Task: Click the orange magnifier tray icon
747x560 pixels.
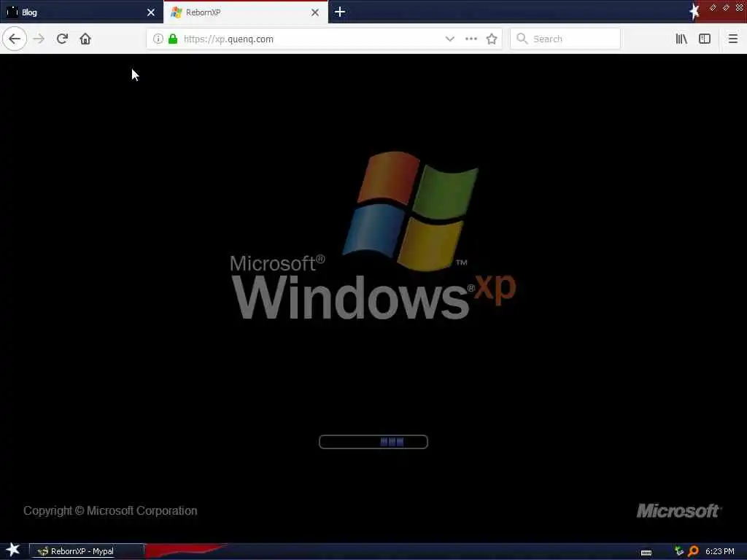Action: [x=693, y=551]
